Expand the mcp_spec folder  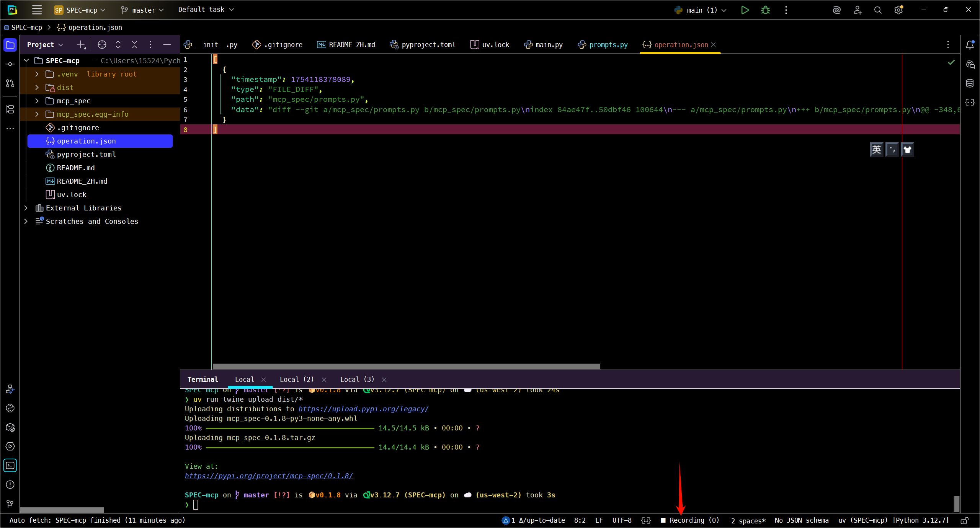(x=37, y=101)
